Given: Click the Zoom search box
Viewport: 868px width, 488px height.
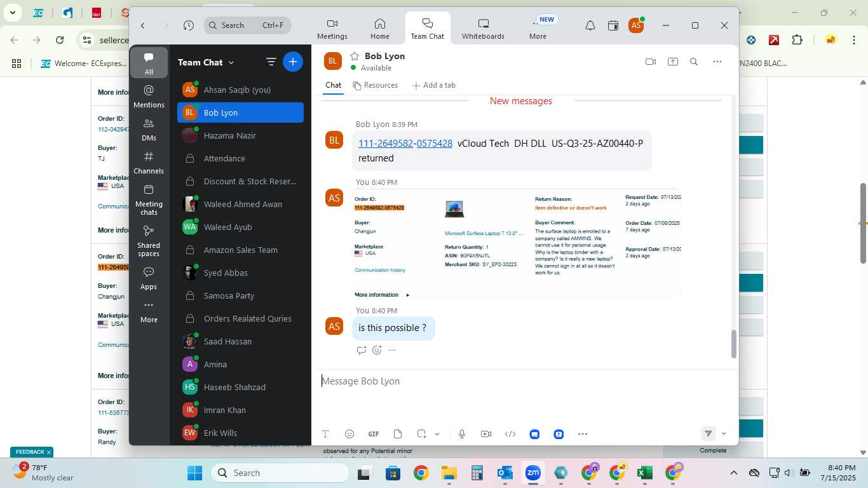Looking at the screenshot, I should coord(248,25).
